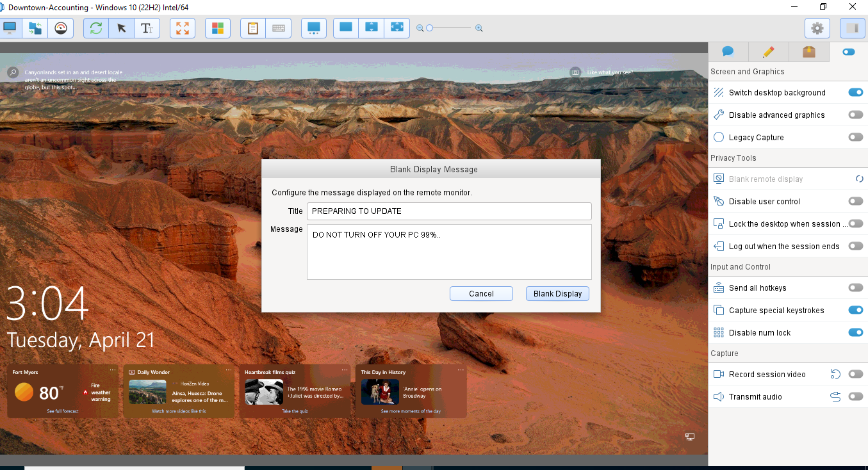868x470 pixels.
Task: Enable Send all hotkeys
Action: tap(856, 288)
